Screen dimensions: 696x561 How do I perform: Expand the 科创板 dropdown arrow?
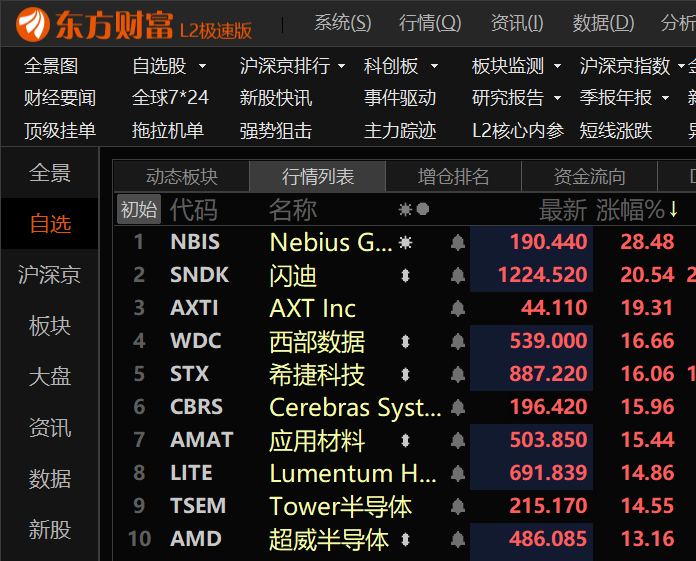(x=435, y=67)
